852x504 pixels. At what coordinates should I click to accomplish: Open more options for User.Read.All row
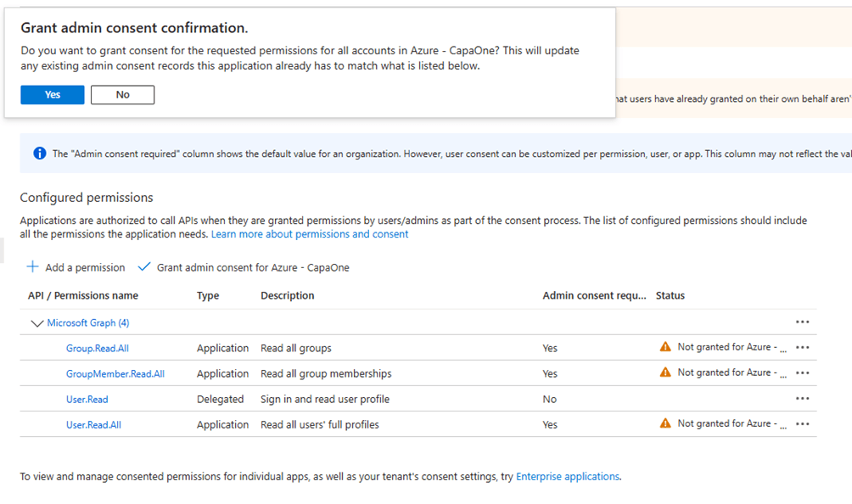(803, 424)
